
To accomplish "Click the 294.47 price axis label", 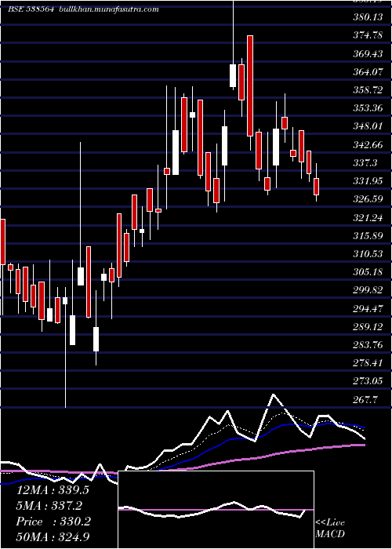I will (368, 309).
